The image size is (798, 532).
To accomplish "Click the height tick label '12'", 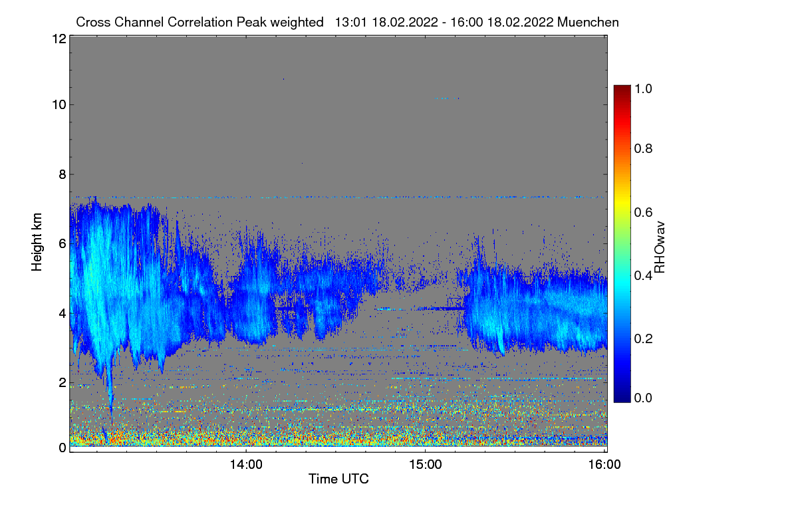I will (58, 39).
